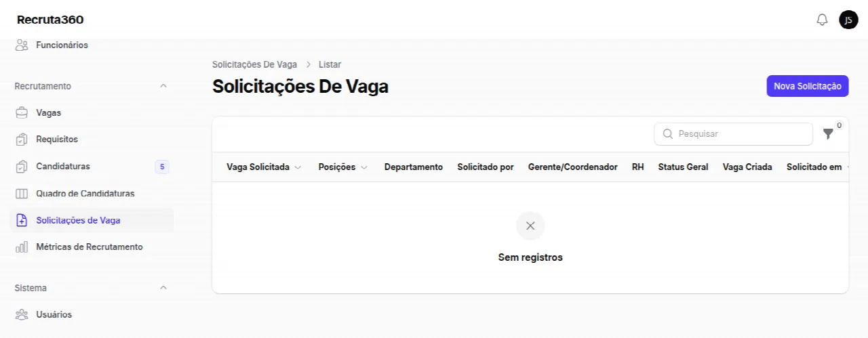Image resolution: width=868 pixels, height=338 pixels.
Task: Click the Listar breadcrumb
Action: [x=330, y=64]
